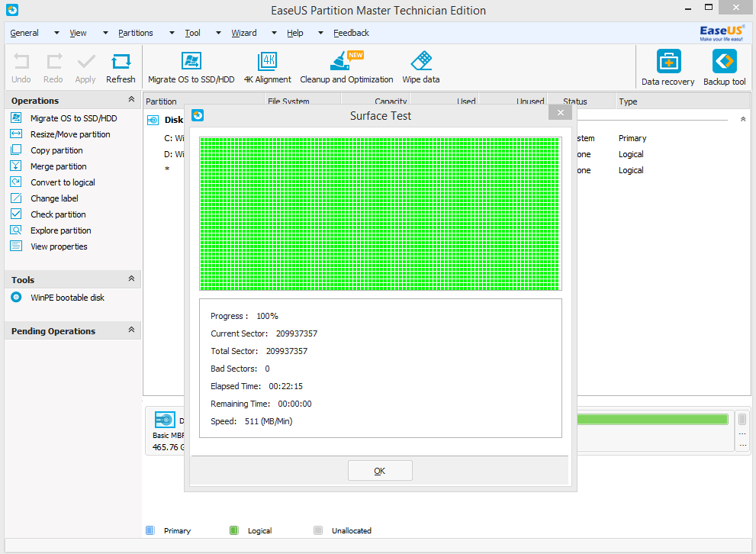Collapse the Operations panel
756x554 pixels.
tap(131, 99)
